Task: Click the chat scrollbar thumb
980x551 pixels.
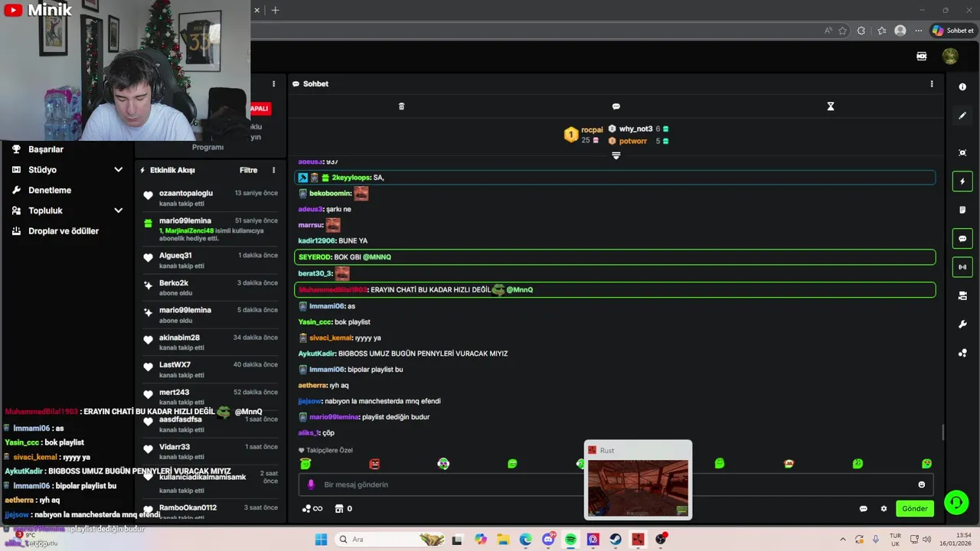Action: [x=942, y=432]
